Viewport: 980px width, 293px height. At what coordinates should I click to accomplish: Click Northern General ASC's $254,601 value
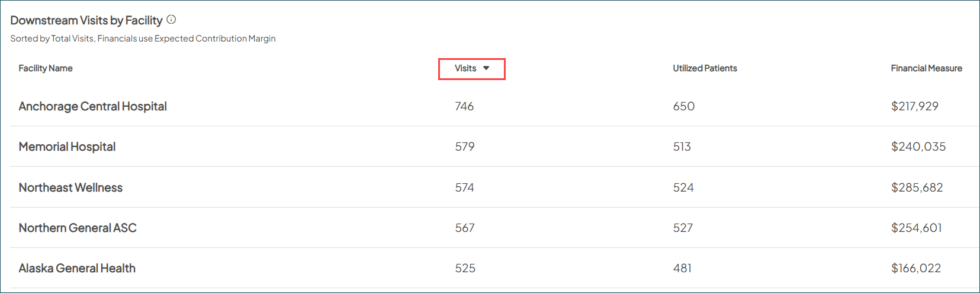click(916, 228)
